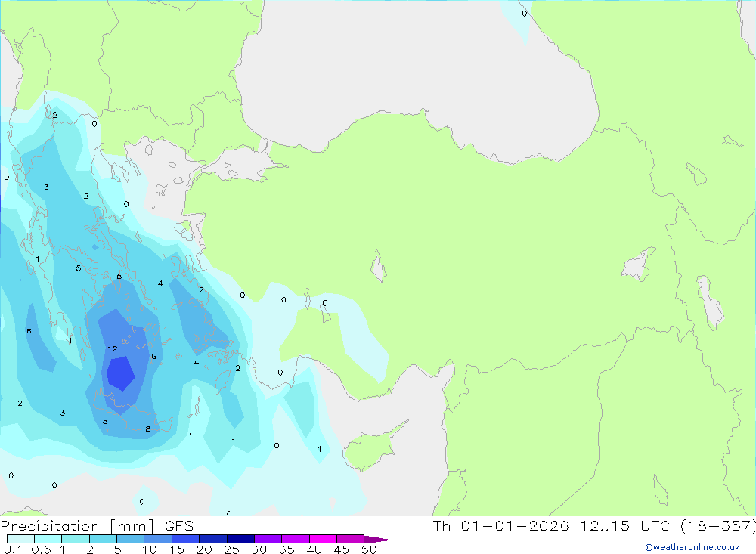Click the legend scale label '0.1'
Viewport: 756px width, 554px height.
pyautogui.click(x=13, y=549)
